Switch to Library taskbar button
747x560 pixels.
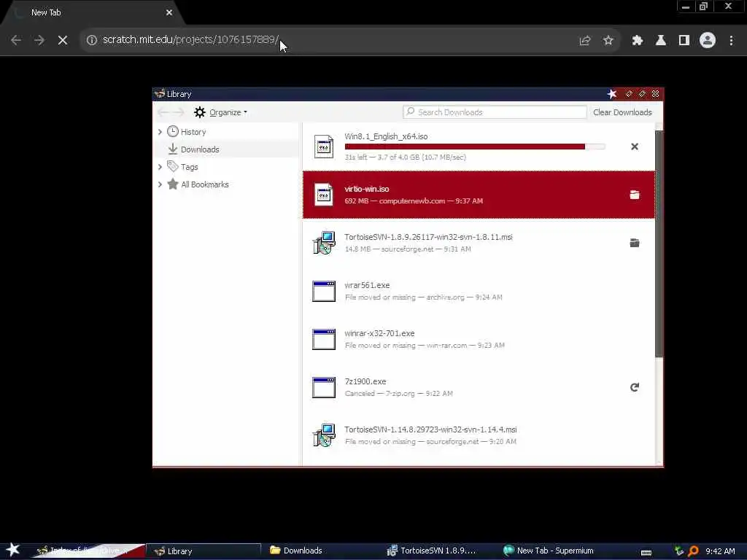tap(204, 551)
